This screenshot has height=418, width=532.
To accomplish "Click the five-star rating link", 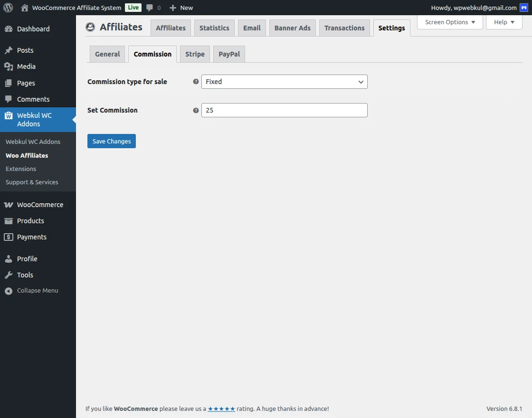I will [x=221, y=409].
